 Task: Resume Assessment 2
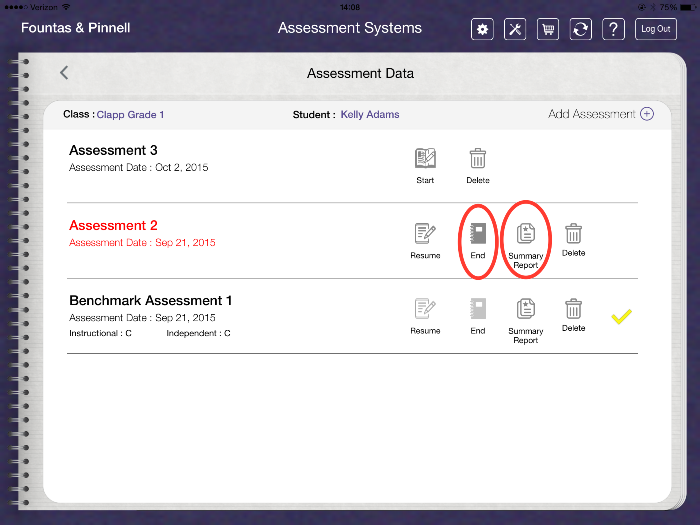(x=425, y=241)
